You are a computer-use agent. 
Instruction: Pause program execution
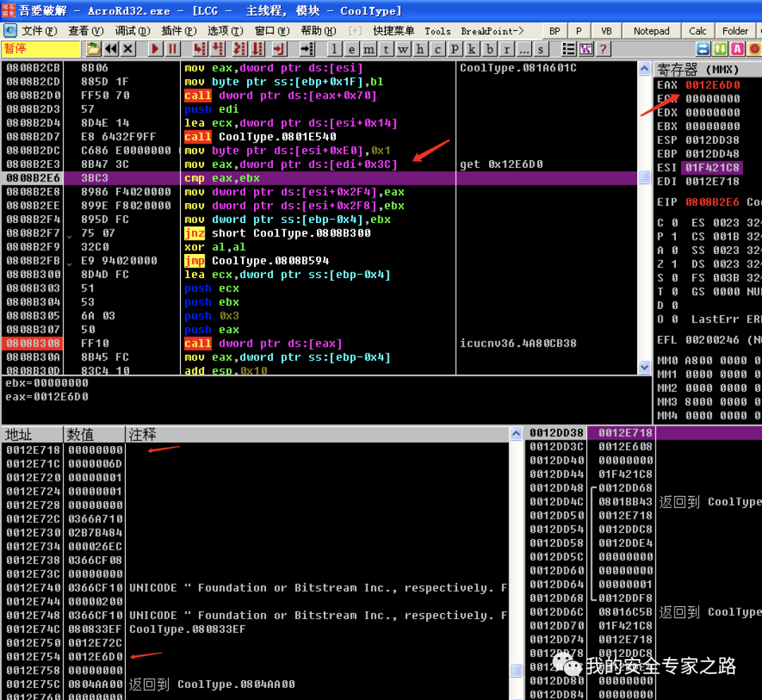pyautogui.click(x=172, y=49)
